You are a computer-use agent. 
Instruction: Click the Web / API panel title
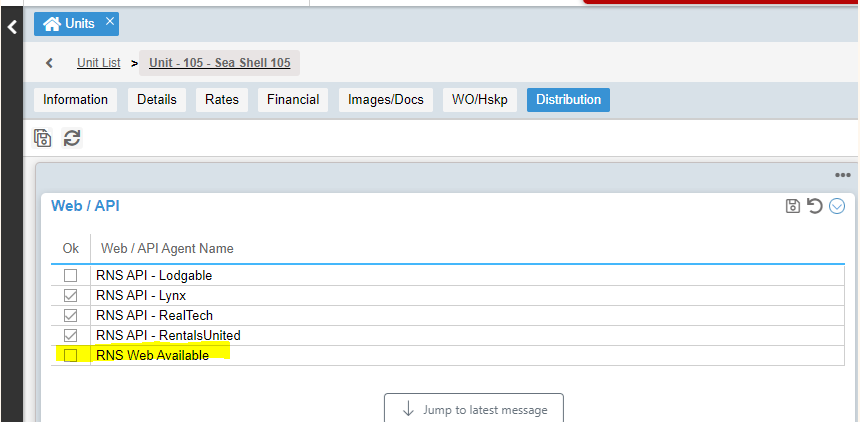(x=85, y=206)
